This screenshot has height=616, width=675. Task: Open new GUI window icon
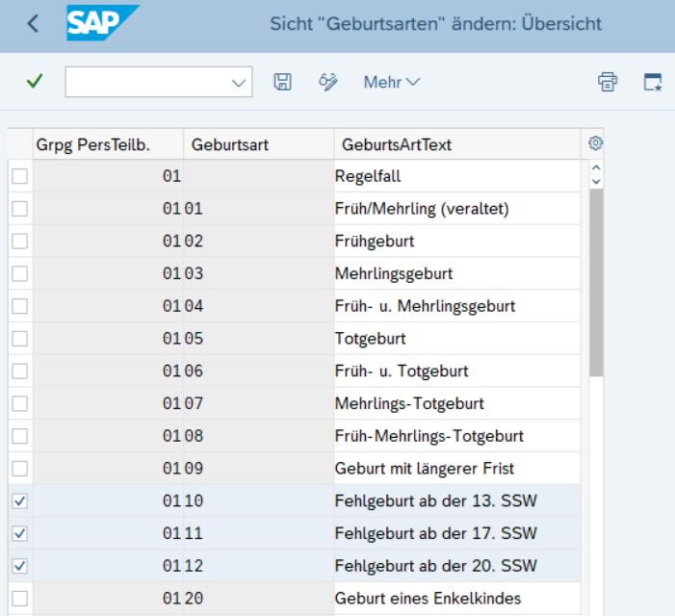(653, 82)
